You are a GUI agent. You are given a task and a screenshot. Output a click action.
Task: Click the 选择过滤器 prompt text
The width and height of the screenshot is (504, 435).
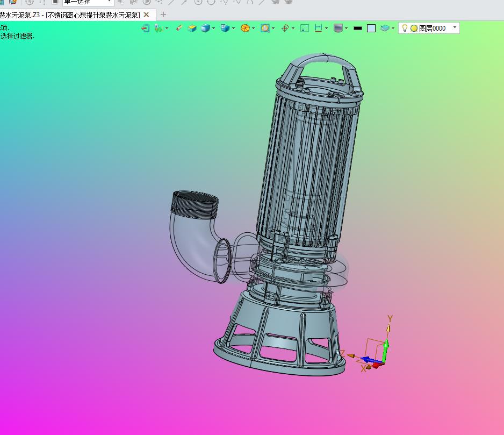pos(17,37)
